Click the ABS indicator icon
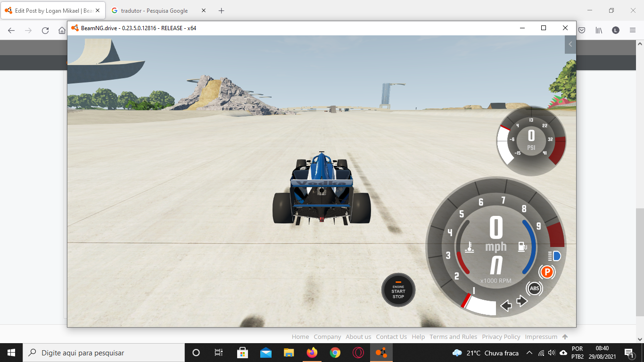This screenshot has height=362, width=644. pyautogui.click(x=534, y=288)
